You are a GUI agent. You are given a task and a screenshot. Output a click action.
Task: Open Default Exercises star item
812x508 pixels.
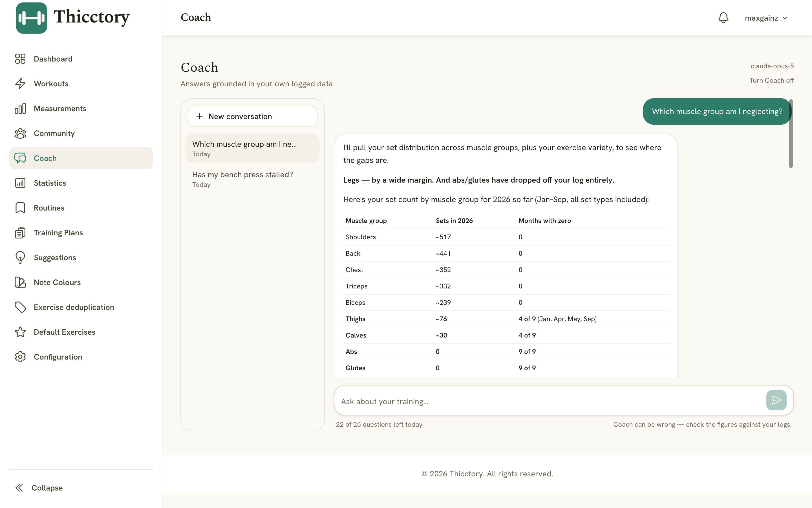[81, 332]
